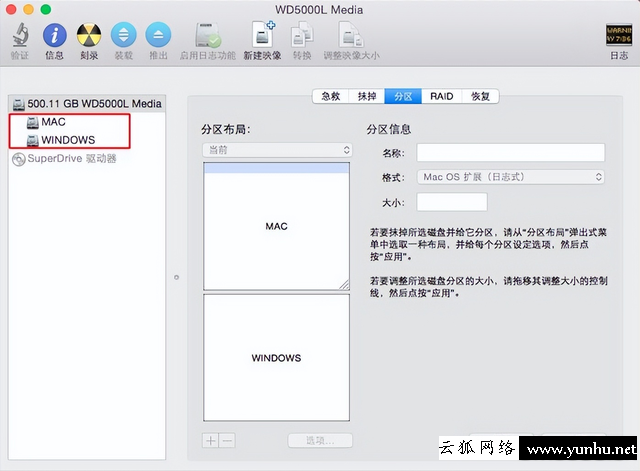
Task: Click the Resize Image (调整映像大小) icon
Action: tap(351, 35)
